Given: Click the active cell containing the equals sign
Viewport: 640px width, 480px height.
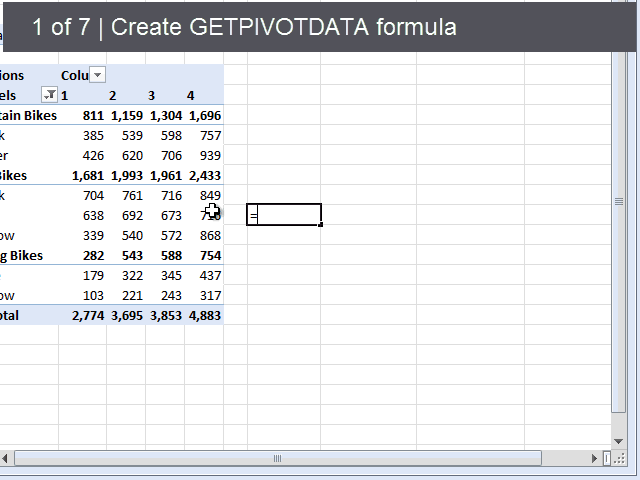Looking at the screenshot, I should click(x=284, y=215).
